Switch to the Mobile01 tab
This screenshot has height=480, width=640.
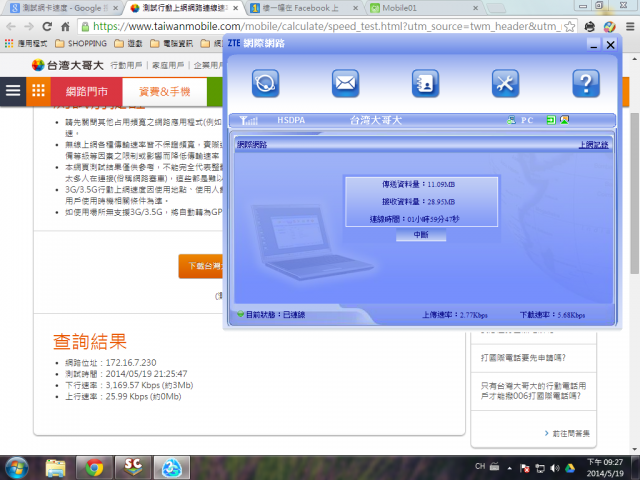click(x=422, y=8)
